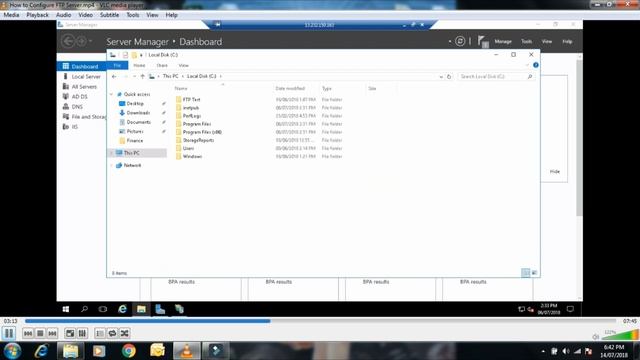Jump to previous media in VLC
The width and height of the screenshot is (640, 360).
28,333
